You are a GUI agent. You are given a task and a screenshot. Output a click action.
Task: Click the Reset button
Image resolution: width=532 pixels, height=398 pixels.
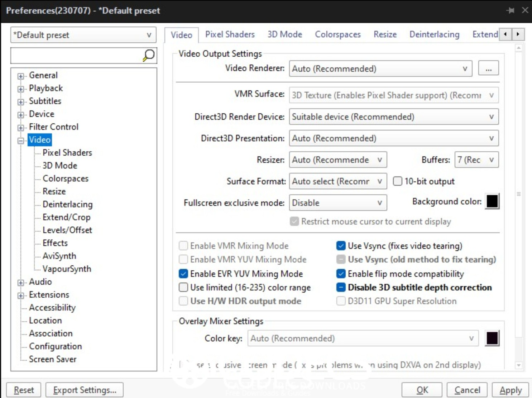click(24, 390)
